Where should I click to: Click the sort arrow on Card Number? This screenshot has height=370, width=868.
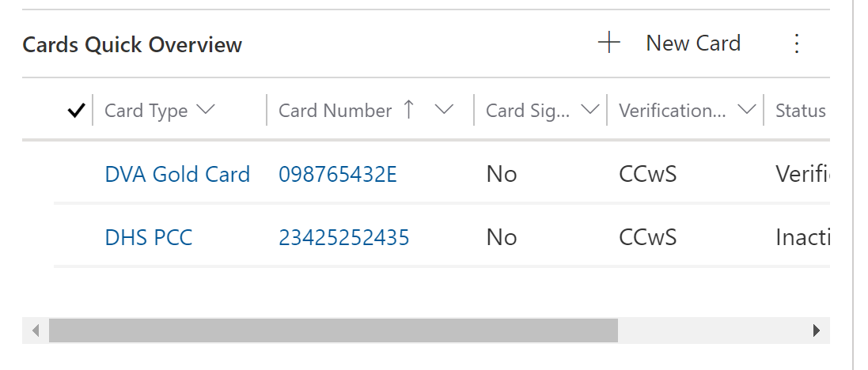pos(408,111)
